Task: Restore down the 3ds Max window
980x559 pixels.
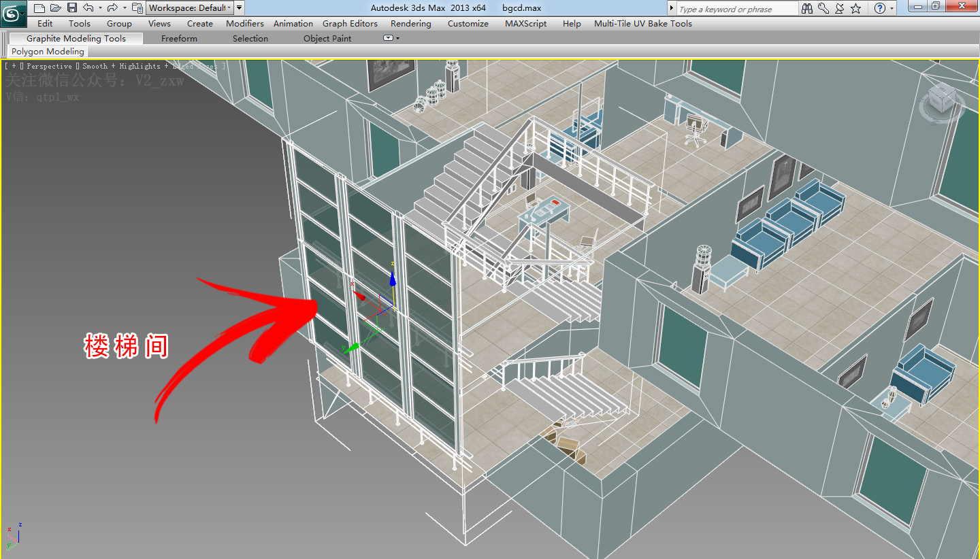Action: [x=936, y=6]
